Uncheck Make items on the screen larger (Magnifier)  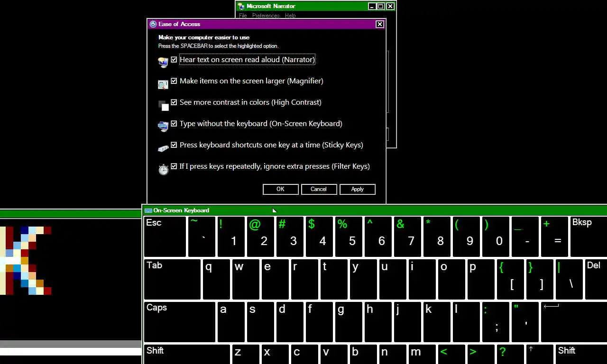click(x=174, y=81)
